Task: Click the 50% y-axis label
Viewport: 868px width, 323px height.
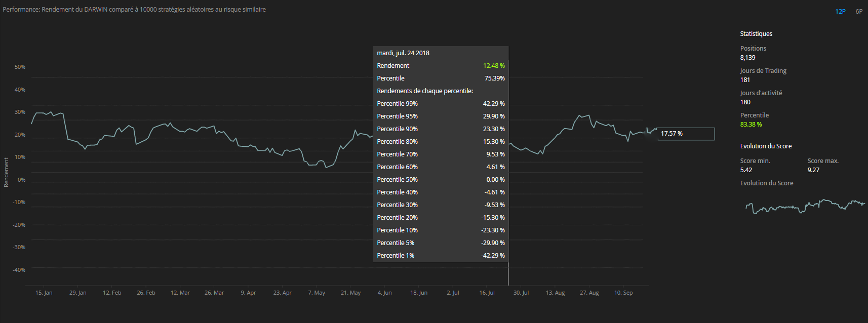Action: 20,67
